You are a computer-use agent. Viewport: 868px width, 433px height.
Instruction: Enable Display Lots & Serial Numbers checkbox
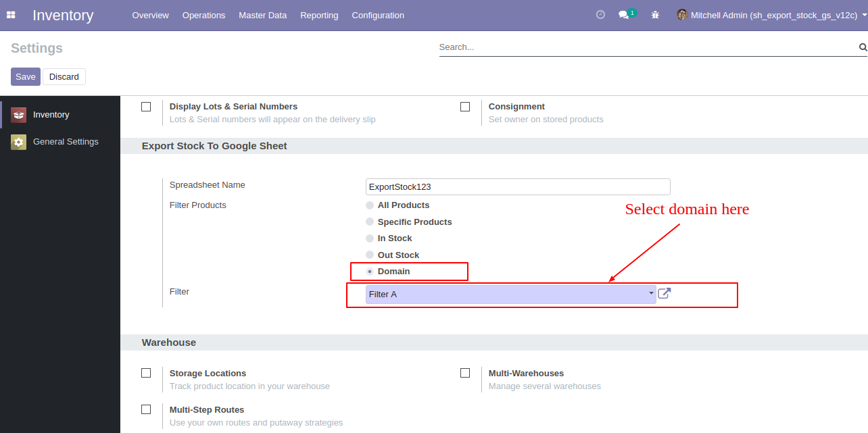click(146, 107)
